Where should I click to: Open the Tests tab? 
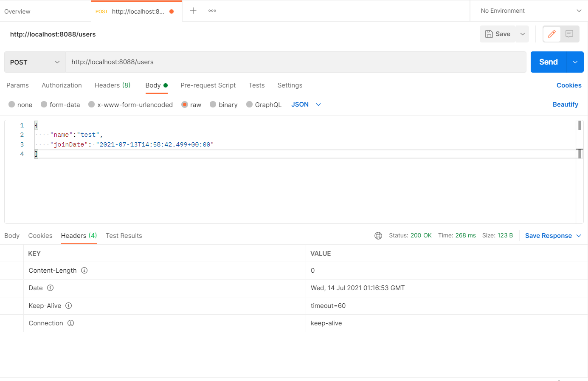click(256, 85)
